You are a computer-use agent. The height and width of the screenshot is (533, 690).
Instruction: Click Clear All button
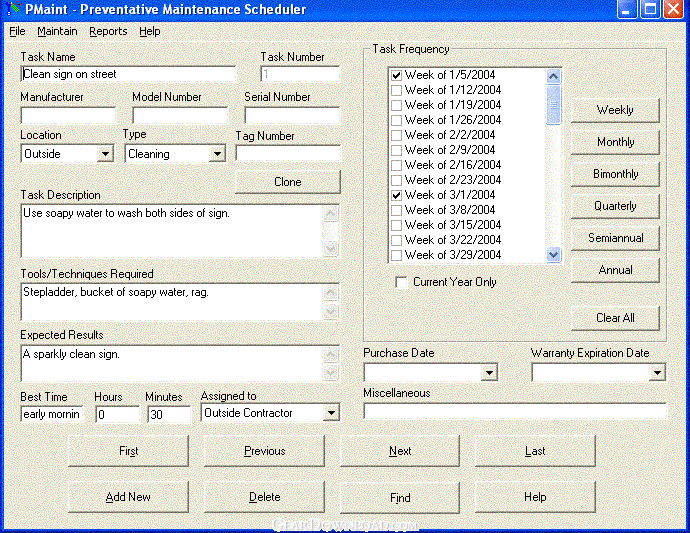pyautogui.click(x=615, y=318)
